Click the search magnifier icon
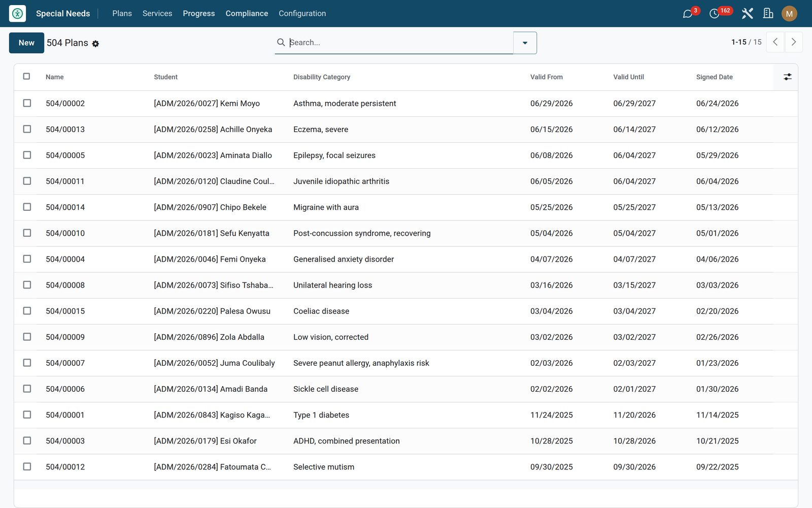812x508 pixels. pyautogui.click(x=281, y=42)
